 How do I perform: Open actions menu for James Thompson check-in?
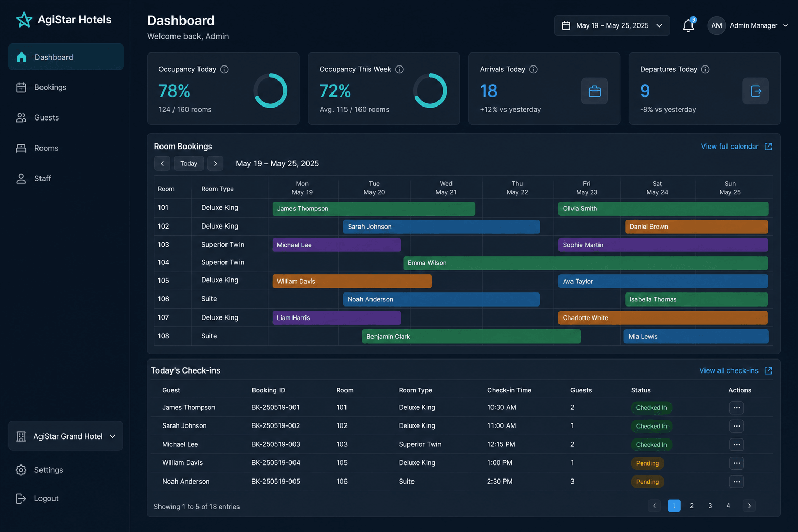click(737, 408)
